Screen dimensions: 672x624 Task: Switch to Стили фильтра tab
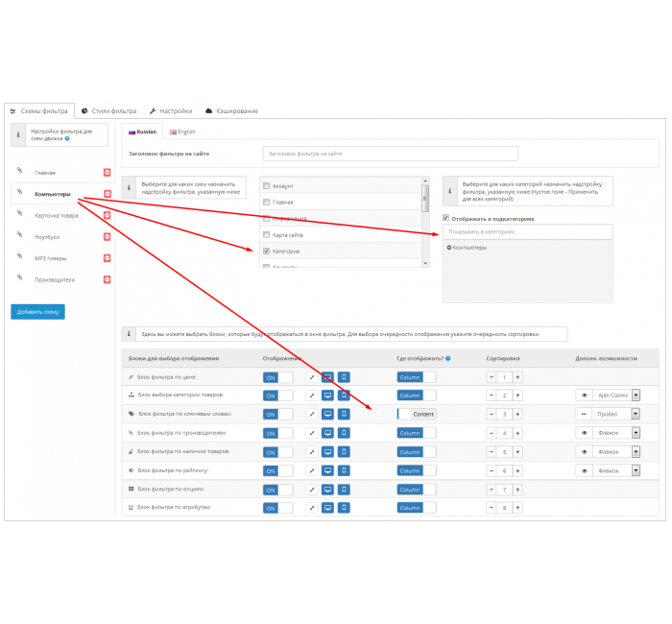[109, 111]
